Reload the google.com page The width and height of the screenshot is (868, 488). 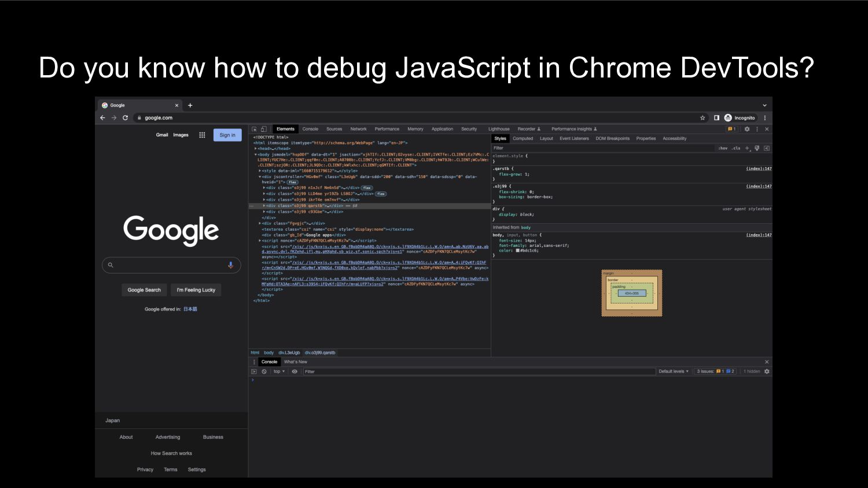pos(125,117)
